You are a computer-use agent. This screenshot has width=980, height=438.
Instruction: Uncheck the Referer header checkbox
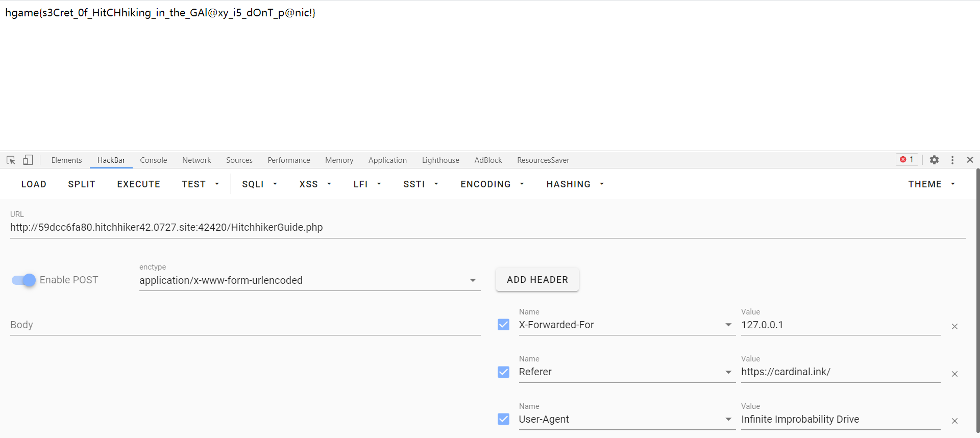point(503,372)
